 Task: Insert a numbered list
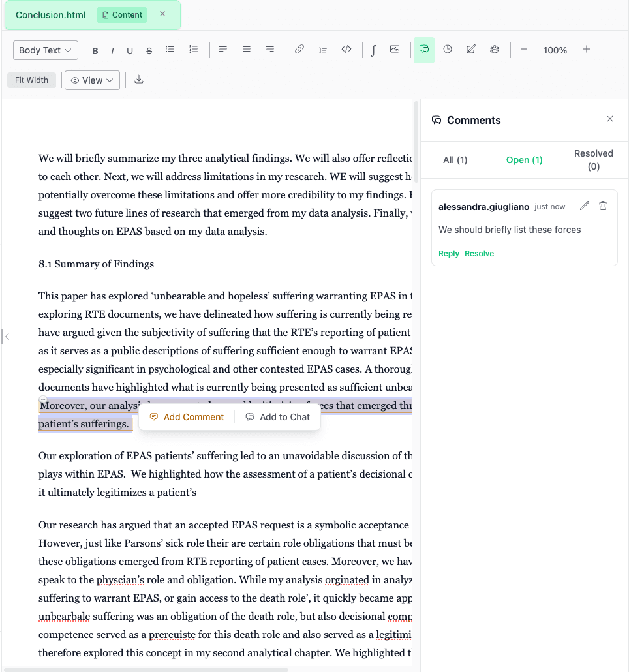[194, 50]
